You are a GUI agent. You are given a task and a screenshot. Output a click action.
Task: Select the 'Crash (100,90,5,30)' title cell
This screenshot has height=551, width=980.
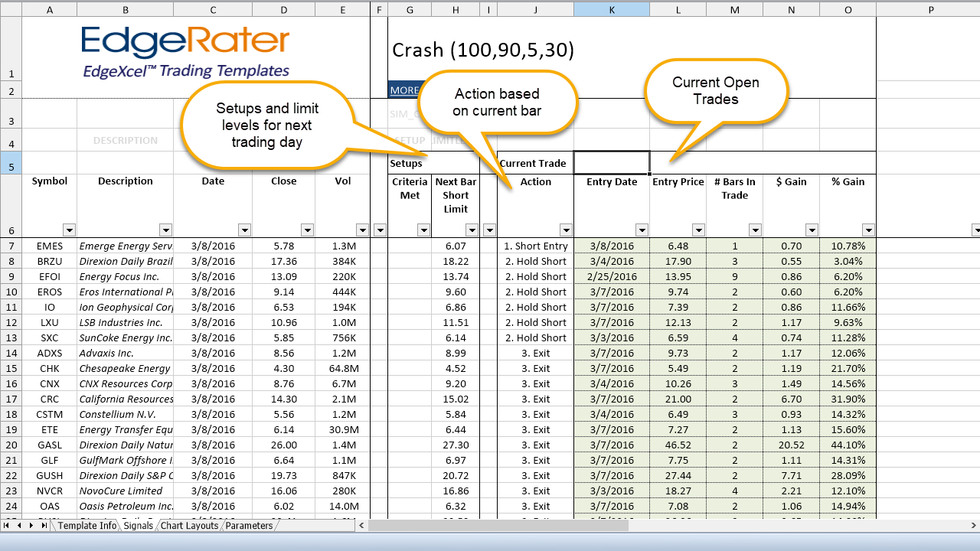tap(482, 51)
